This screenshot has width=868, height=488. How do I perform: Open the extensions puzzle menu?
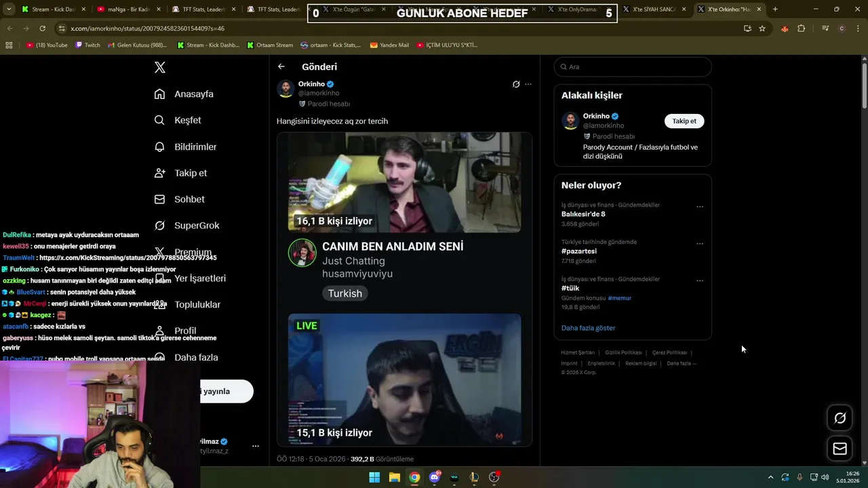(x=802, y=28)
